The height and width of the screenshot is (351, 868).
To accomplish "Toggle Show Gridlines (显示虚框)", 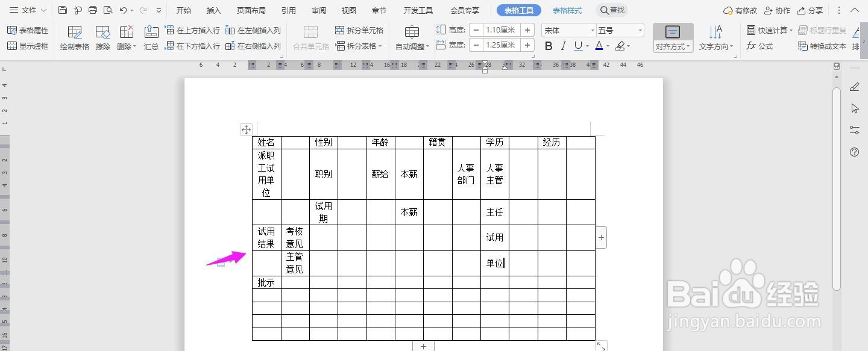I will 28,46.
